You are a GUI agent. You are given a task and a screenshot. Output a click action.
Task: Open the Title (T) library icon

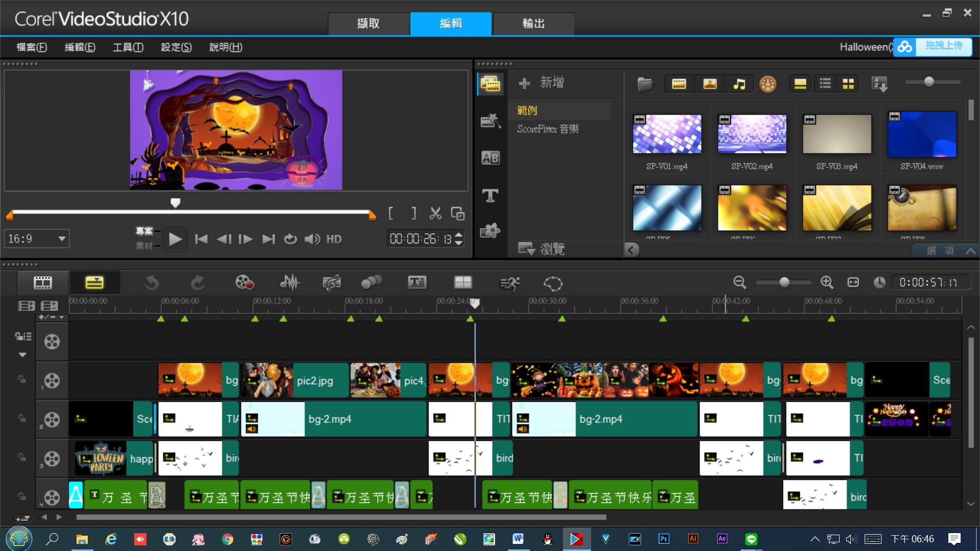click(x=491, y=195)
